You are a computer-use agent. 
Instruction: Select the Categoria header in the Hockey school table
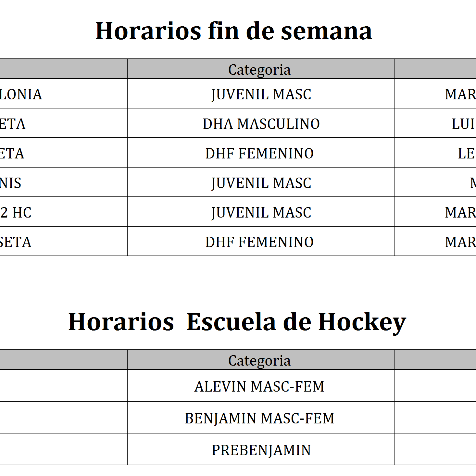point(259,360)
